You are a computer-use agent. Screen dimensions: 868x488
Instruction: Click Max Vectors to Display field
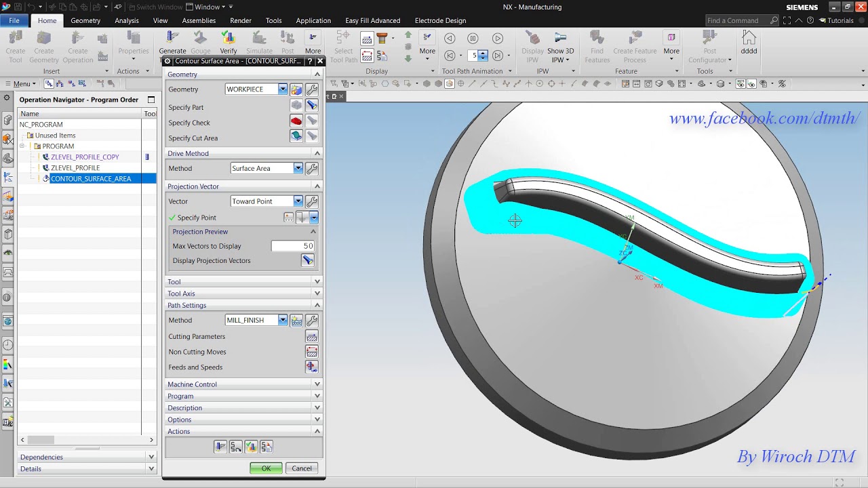(292, 246)
